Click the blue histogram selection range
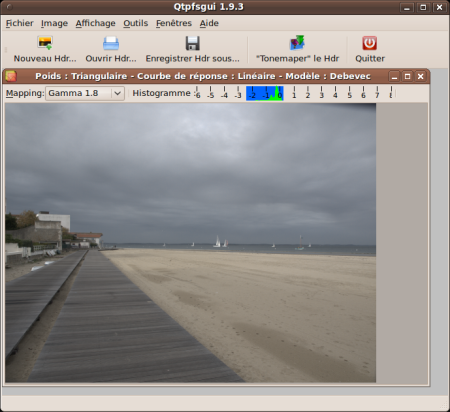 [x=265, y=93]
